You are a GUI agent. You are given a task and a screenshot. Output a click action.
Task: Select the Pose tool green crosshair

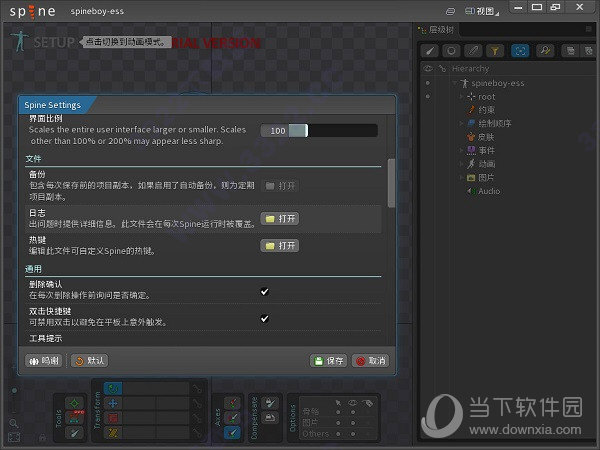(x=74, y=403)
